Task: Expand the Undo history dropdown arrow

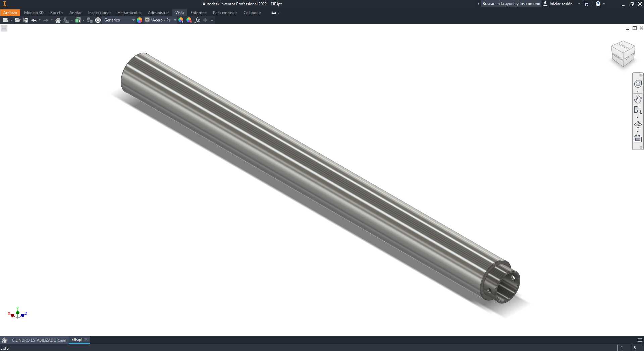Action: pyautogui.click(x=40, y=20)
